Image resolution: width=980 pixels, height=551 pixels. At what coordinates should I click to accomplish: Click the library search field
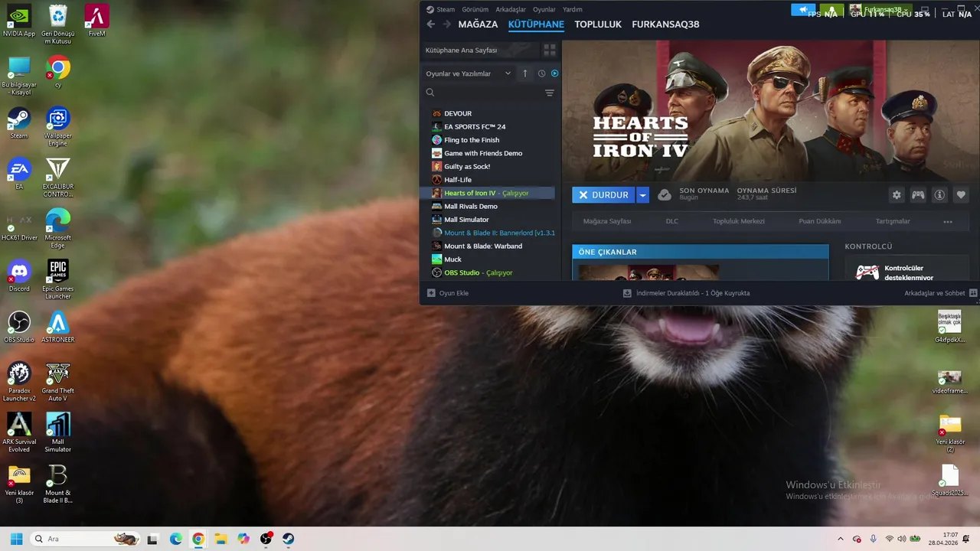pyautogui.click(x=482, y=93)
